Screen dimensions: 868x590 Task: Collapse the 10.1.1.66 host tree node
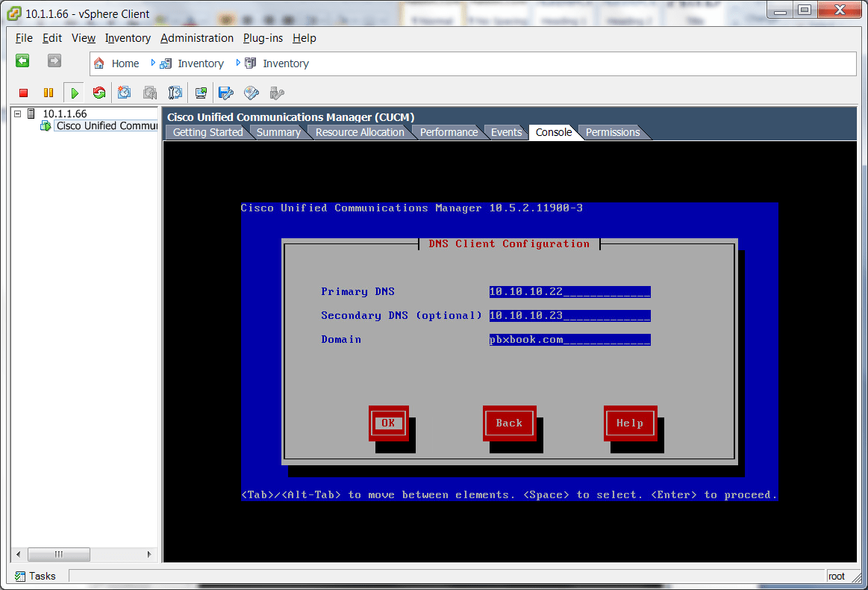click(18, 114)
